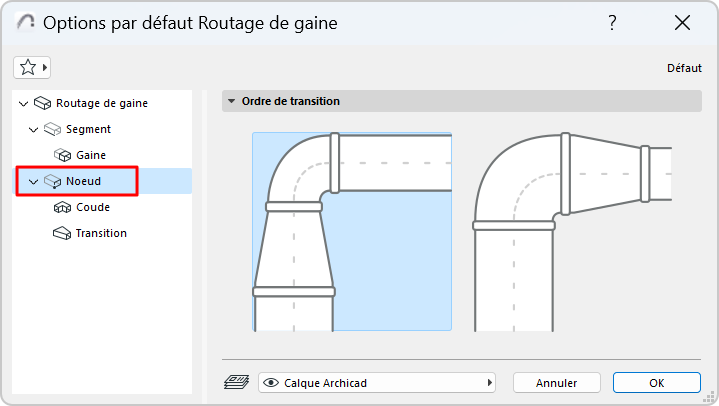
Task: Click the Segment item icon
Action: [x=52, y=129]
